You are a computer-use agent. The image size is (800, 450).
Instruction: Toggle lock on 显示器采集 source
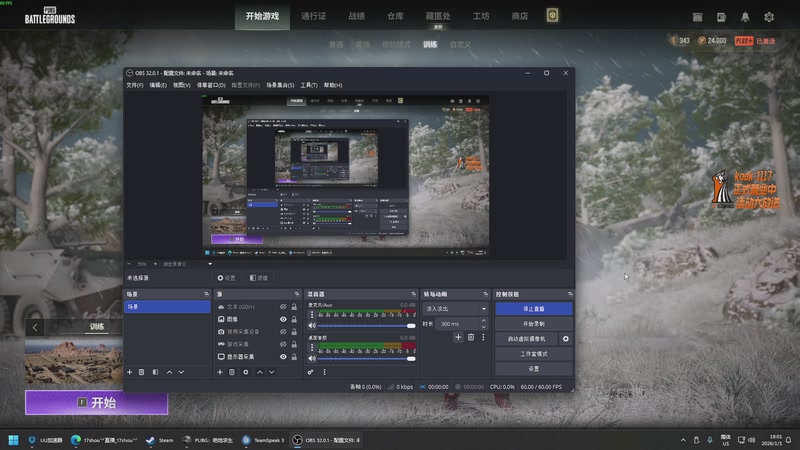coord(294,357)
